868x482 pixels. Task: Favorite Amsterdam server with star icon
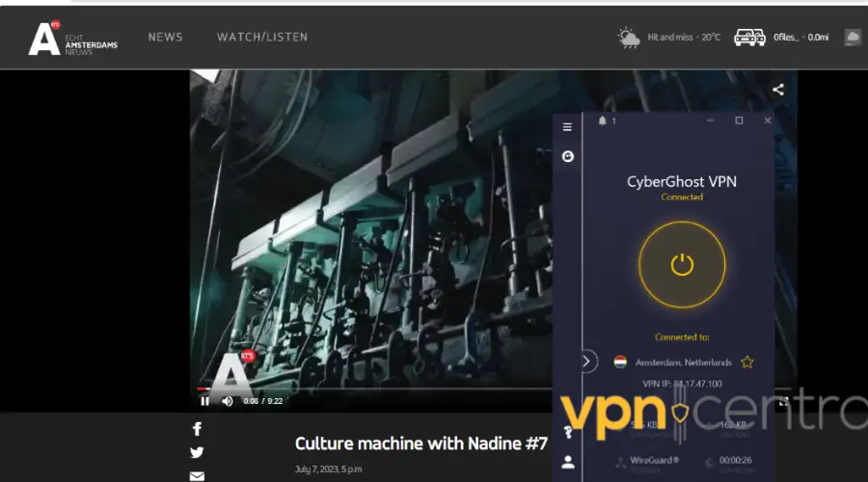point(747,362)
